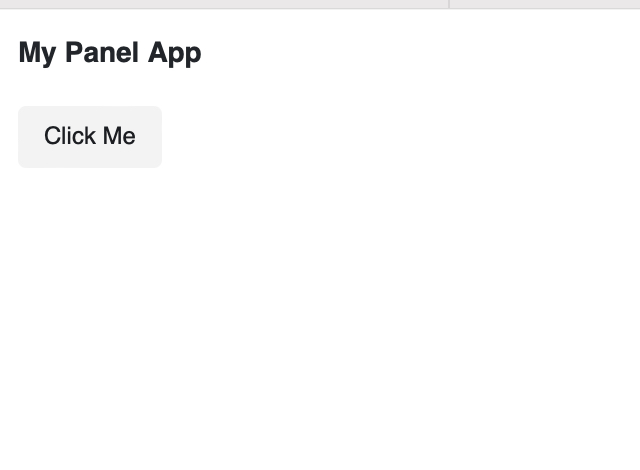Select the "My Panel App" heading
The height and width of the screenshot is (470, 640).
110,53
